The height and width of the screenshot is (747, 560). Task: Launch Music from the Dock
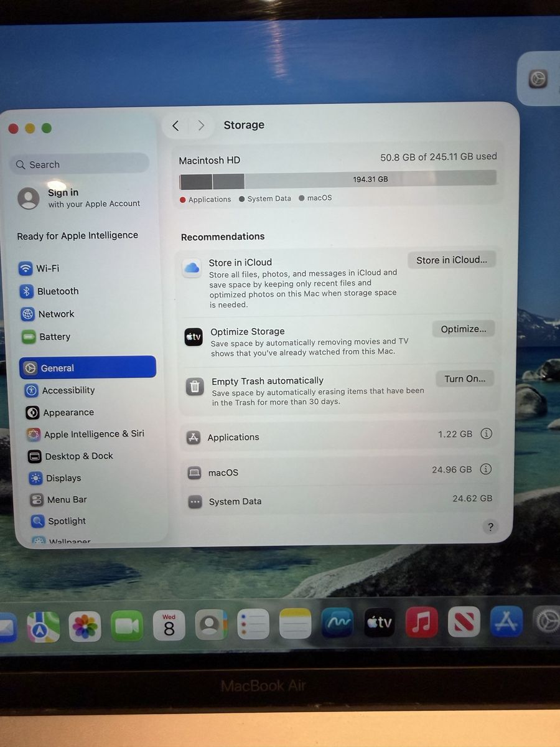[421, 623]
